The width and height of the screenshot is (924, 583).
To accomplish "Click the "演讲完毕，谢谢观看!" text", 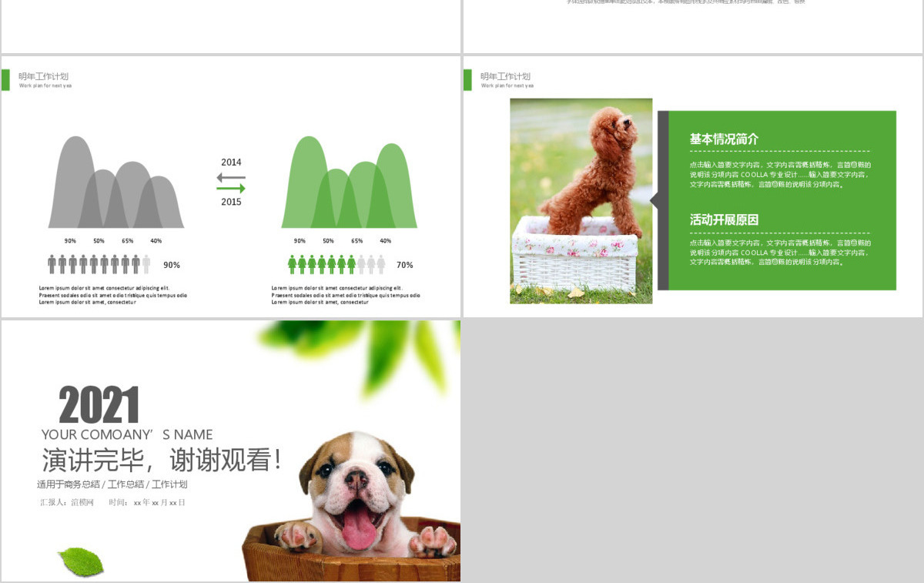I will pos(162,460).
